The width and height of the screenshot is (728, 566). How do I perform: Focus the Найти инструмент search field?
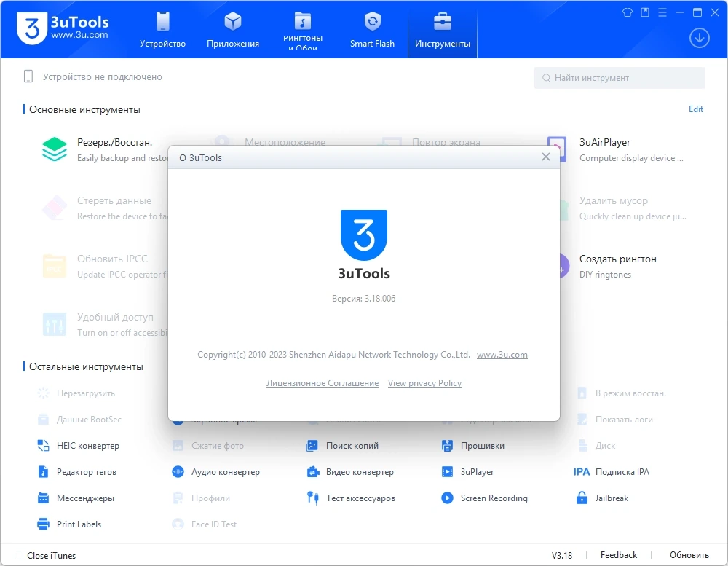(x=620, y=78)
